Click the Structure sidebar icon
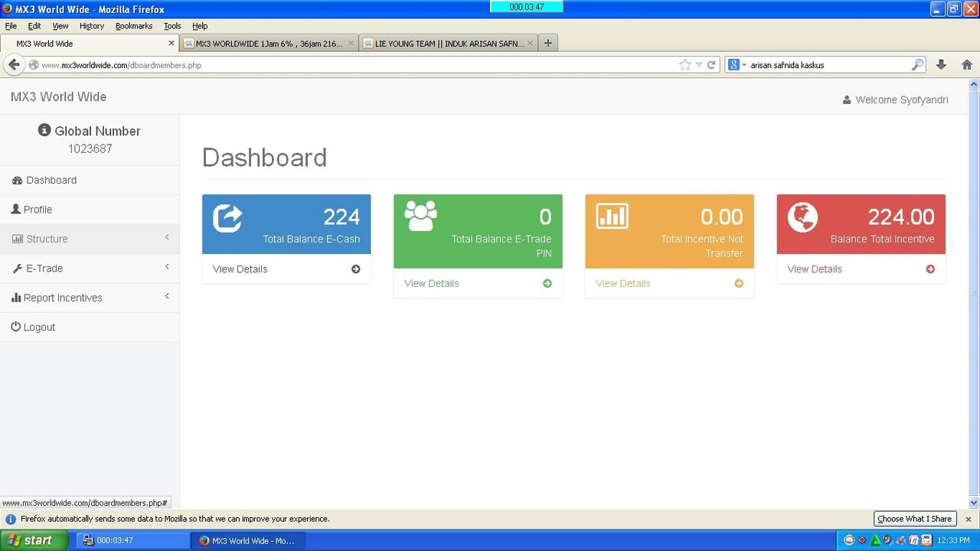 pos(18,239)
